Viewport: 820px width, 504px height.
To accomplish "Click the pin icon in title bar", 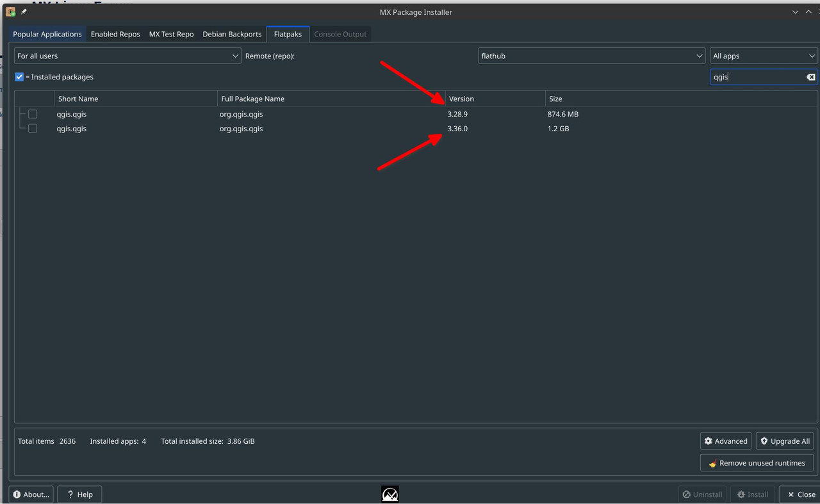I will pos(24,12).
